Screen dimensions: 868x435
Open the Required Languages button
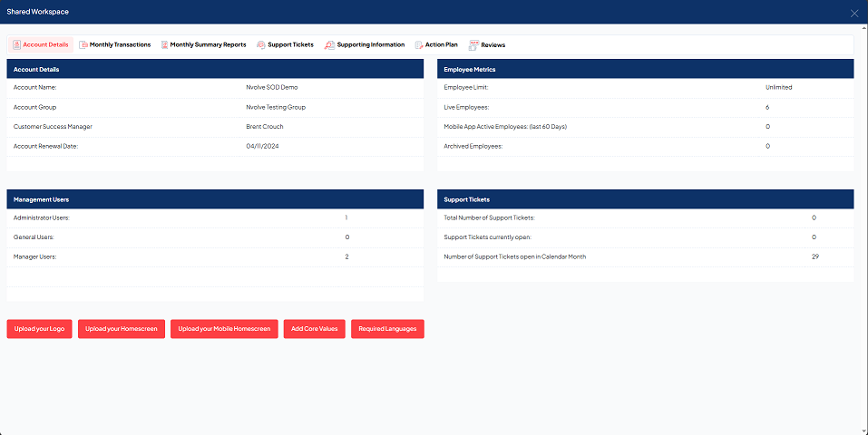click(387, 329)
